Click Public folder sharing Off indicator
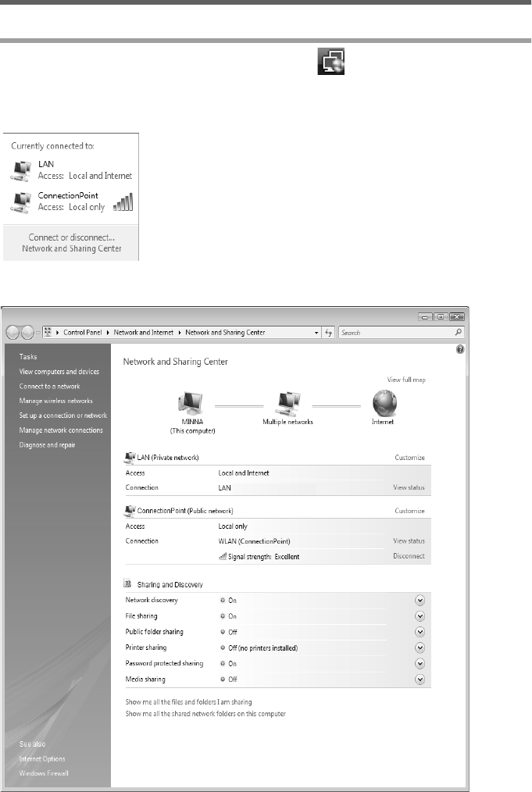The width and height of the screenshot is (532, 792). point(223,632)
